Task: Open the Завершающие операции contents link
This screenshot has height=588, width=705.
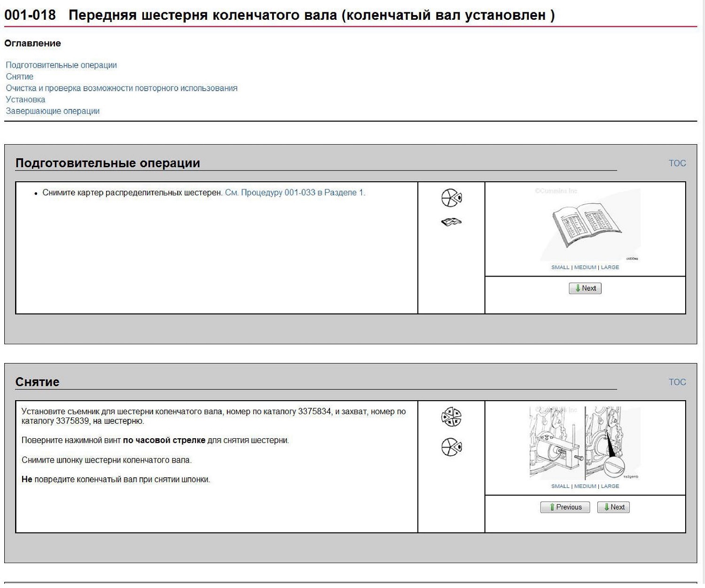Action: coord(53,111)
